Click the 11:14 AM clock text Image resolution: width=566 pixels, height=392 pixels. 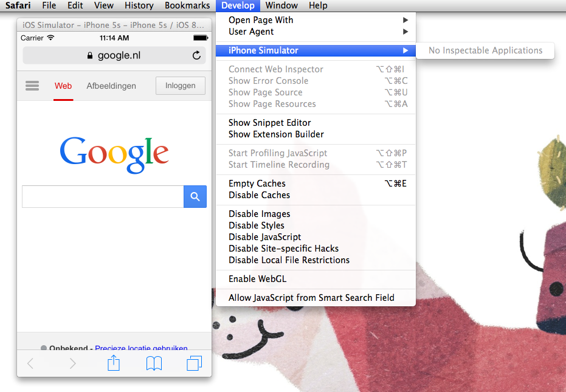coord(114,38)
